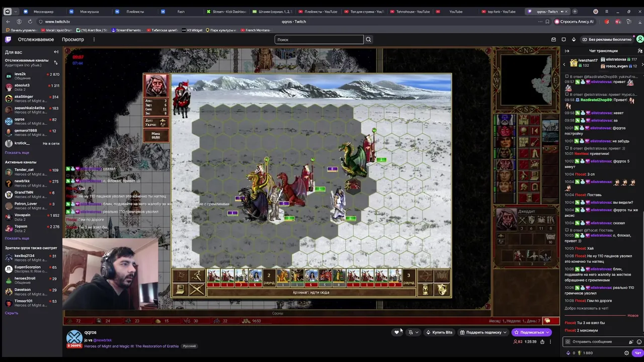644x362 pixels.
Task: Open EugenScorpion channel in sidebar
Action: click(31, 269)
